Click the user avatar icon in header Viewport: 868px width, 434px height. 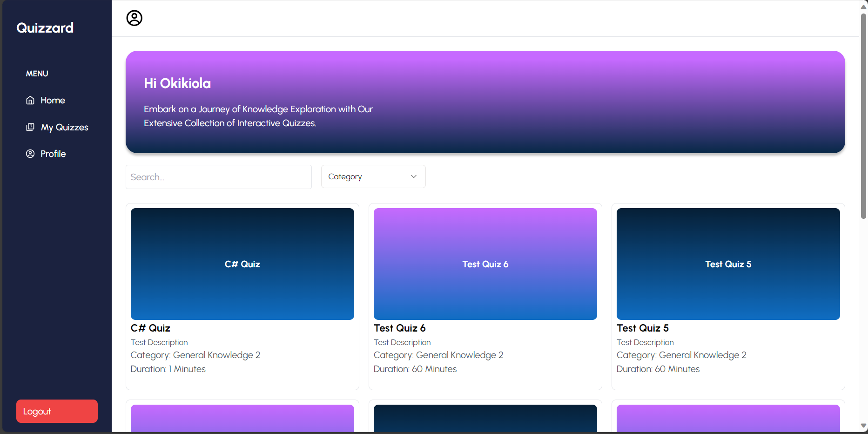134,18
